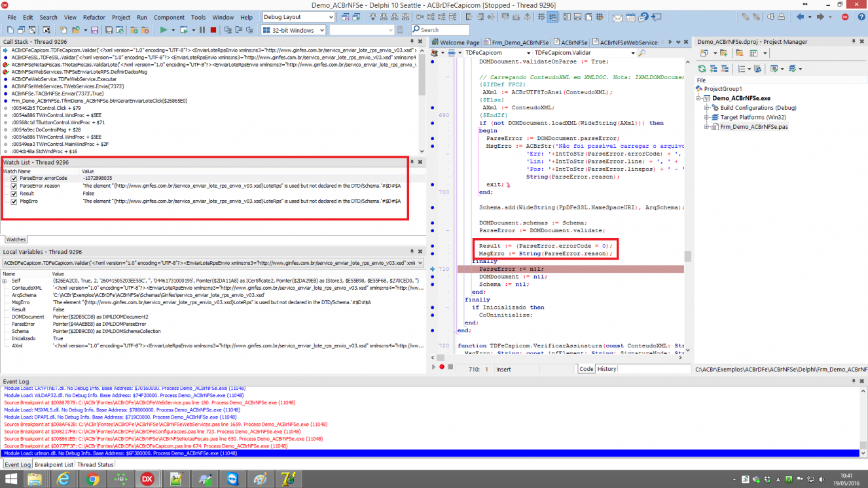
Task: Click the Pause program icon
Action: pos(202,30)
